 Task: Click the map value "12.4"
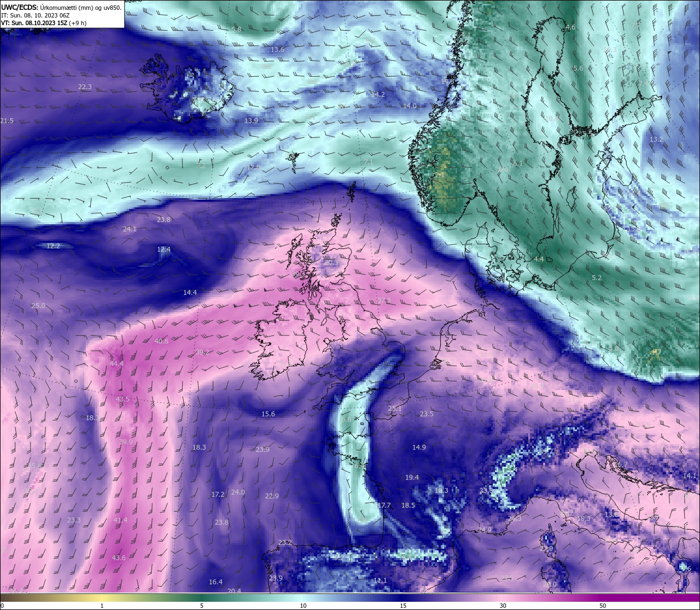click(x=164, y=249)
